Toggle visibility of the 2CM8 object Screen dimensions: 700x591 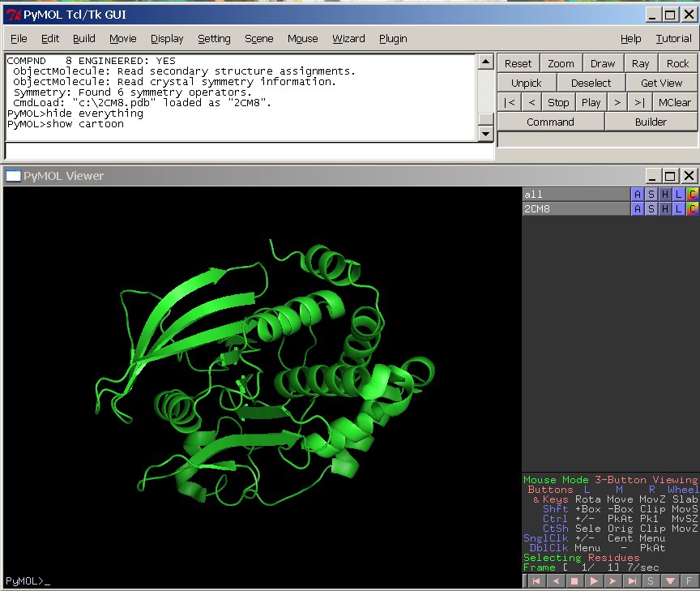click(576, 208)
